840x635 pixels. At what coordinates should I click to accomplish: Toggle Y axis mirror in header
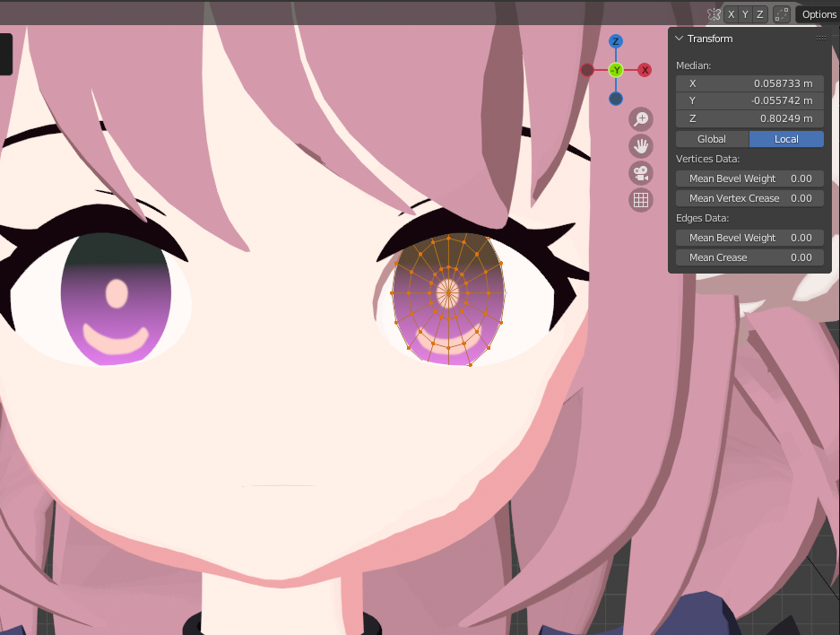746,14
